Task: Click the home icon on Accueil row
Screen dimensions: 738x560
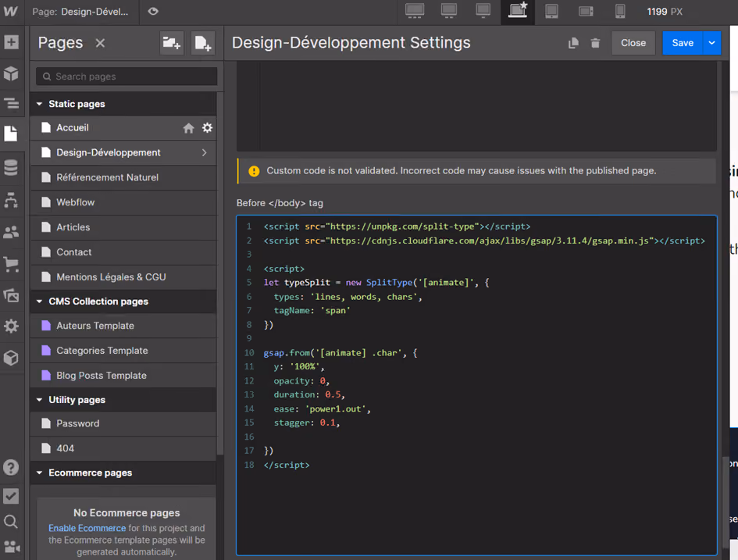Action: [x=188, y=128]
